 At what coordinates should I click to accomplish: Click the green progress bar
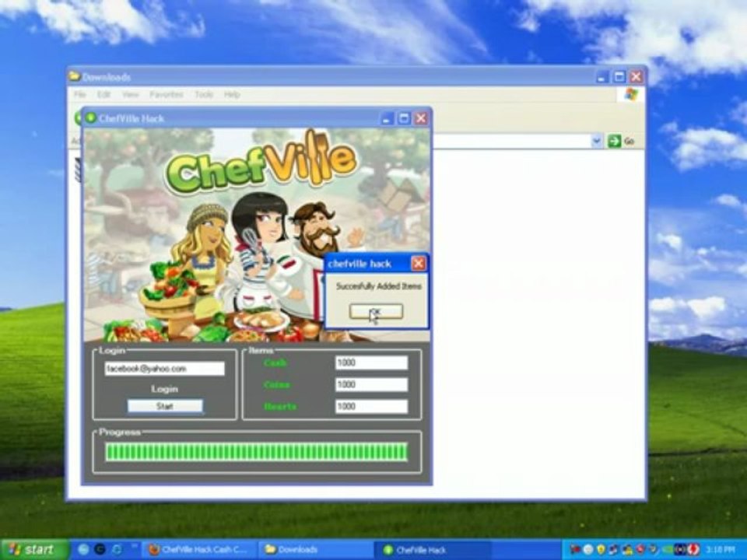click(256, 452)
